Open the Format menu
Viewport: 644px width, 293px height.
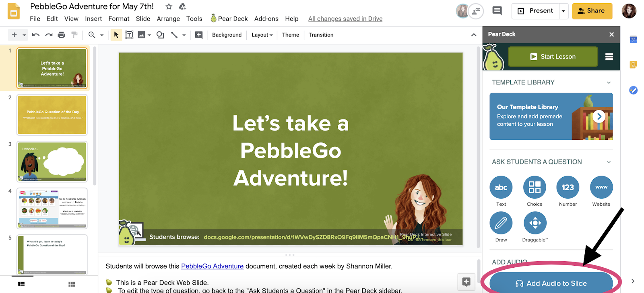[119, 18]
